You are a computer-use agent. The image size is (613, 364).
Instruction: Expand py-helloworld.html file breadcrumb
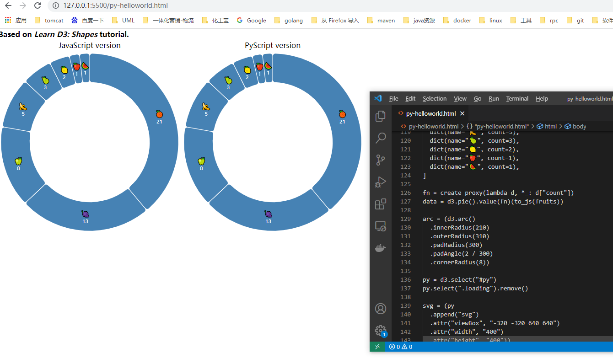430,126
